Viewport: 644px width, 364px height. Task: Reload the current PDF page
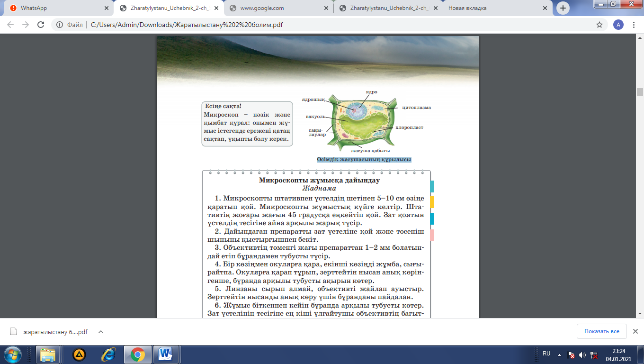pyautogui.click(x=41, y=25)
